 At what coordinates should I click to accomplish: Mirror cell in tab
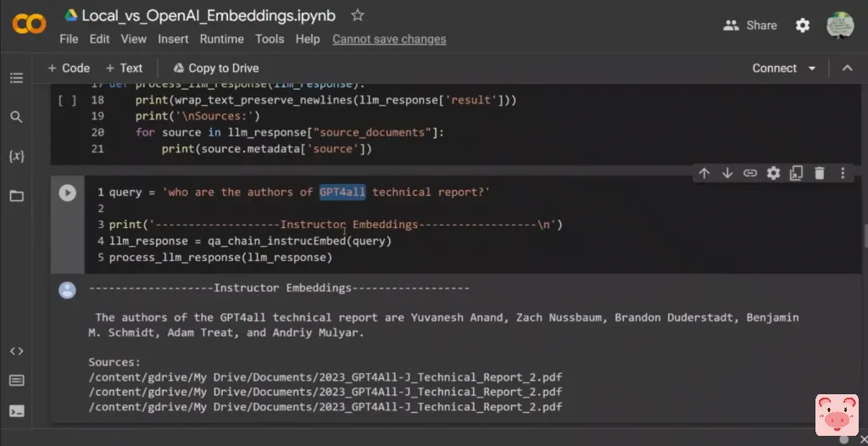796,174
